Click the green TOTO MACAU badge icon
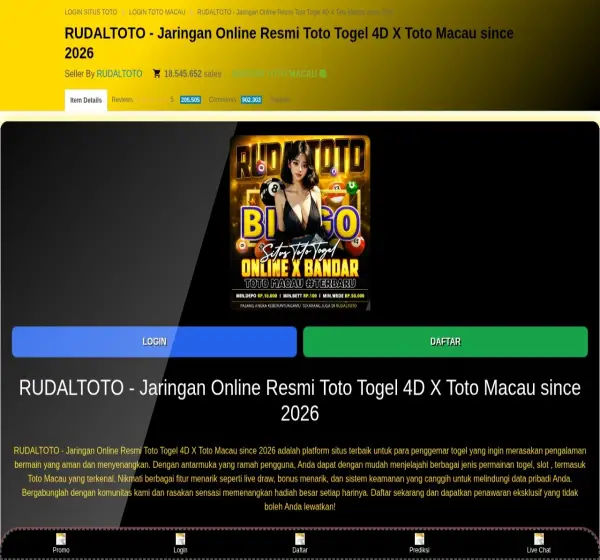This screenshot has width=600, height=560. point(323,73)
